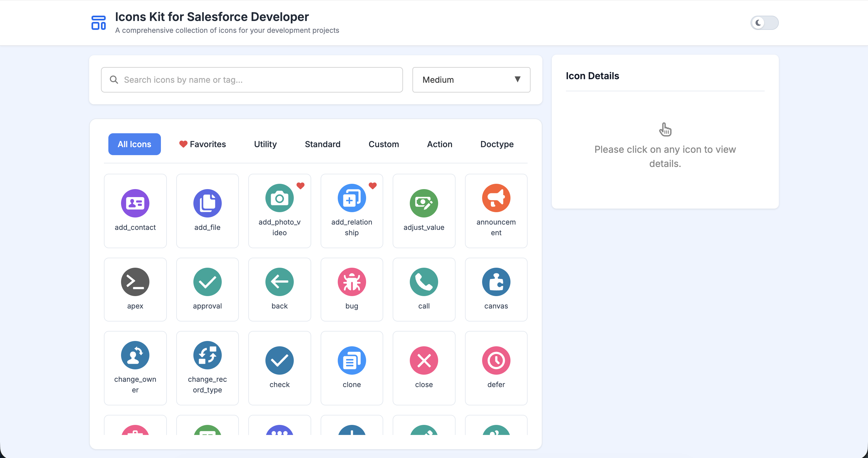Click the app logo in header
The image size is (868, 458).
click(98, 22)
